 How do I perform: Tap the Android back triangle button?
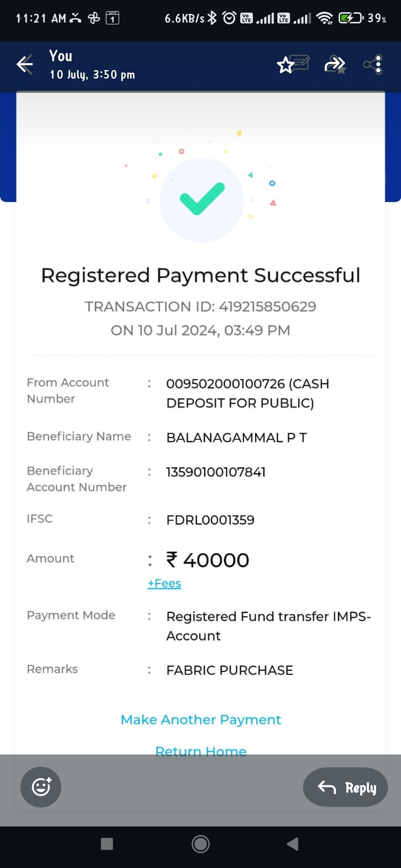tap(293, 844)
